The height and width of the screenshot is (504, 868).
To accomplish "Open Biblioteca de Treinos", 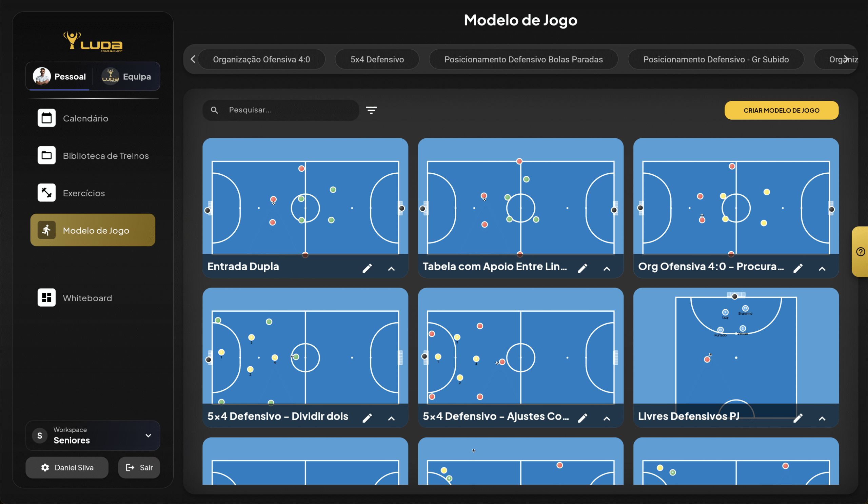I will pyautogui.click(x=105, y=156).
